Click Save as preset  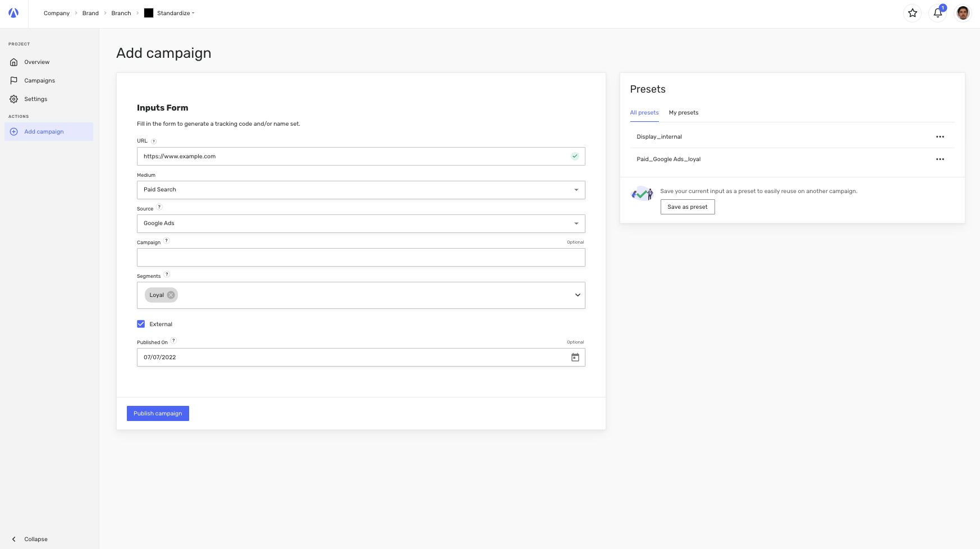688,207
